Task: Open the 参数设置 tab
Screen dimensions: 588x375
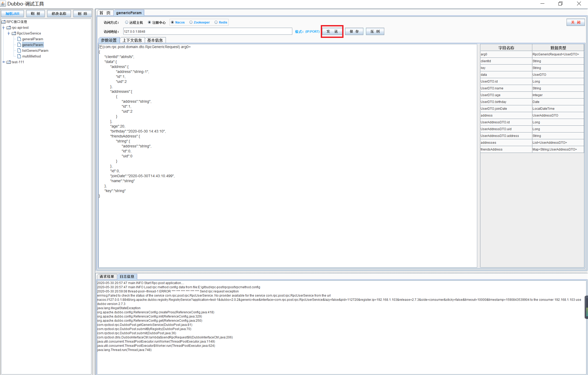Action: (109, 40)
